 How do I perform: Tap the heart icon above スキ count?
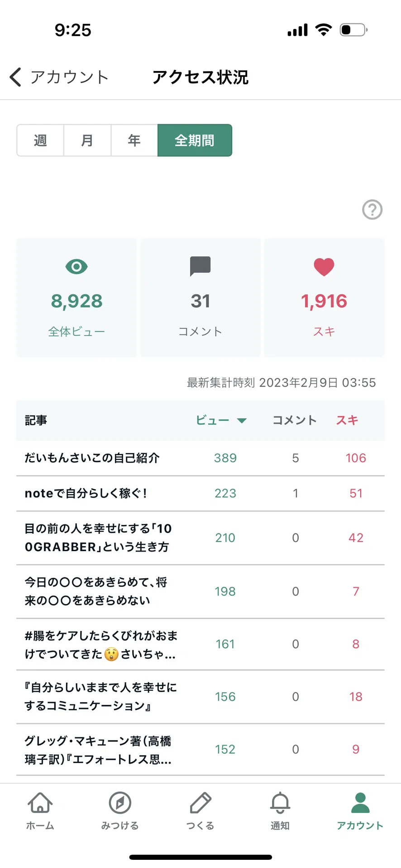(324, 267)
